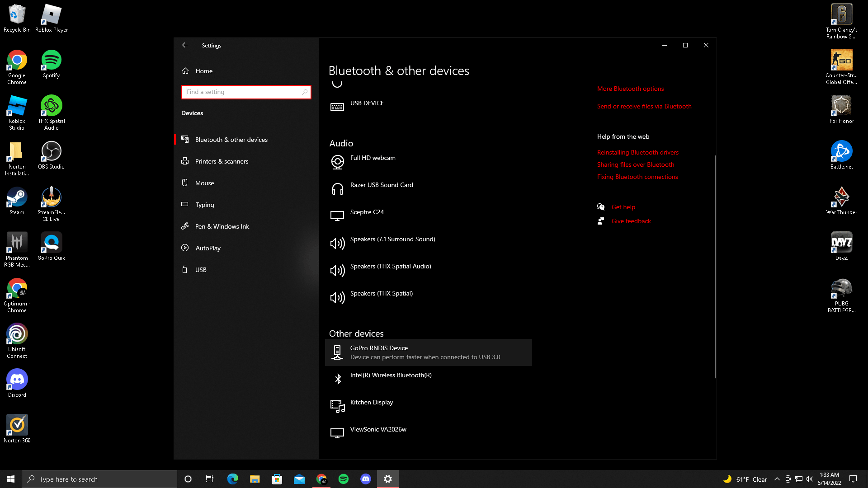Viewport: 868px width, 488px height.
Task: Click the GoPro RNDIS Device icon
Action: click(337, 352)
